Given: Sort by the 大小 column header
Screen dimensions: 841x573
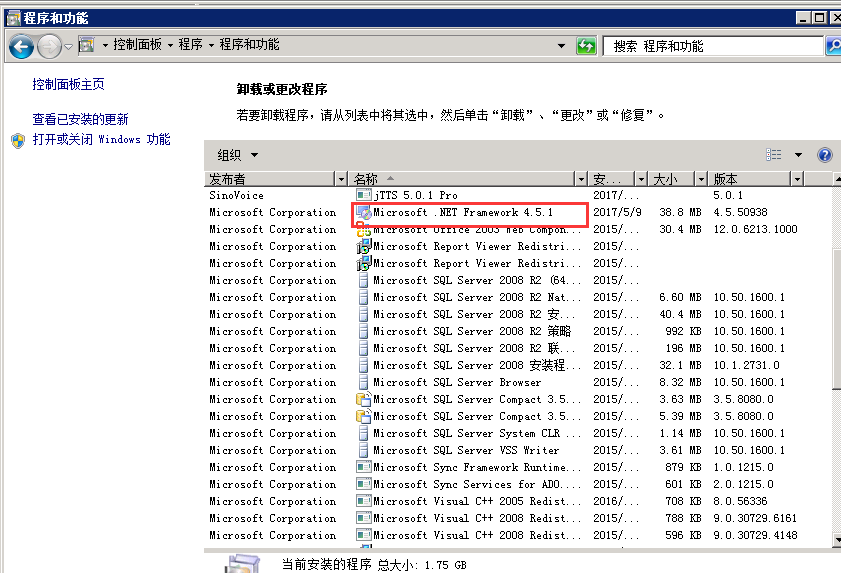Looking at the screenshot, I should [672, 179].
